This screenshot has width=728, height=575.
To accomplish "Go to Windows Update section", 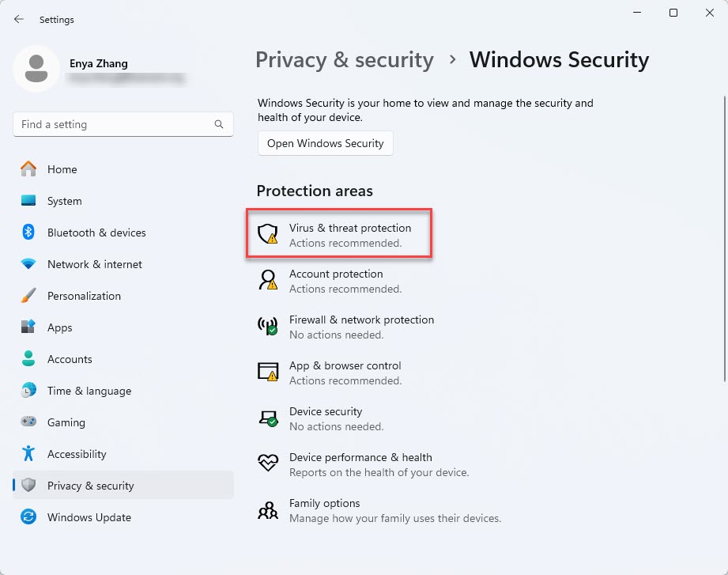I will pos(89,517).
